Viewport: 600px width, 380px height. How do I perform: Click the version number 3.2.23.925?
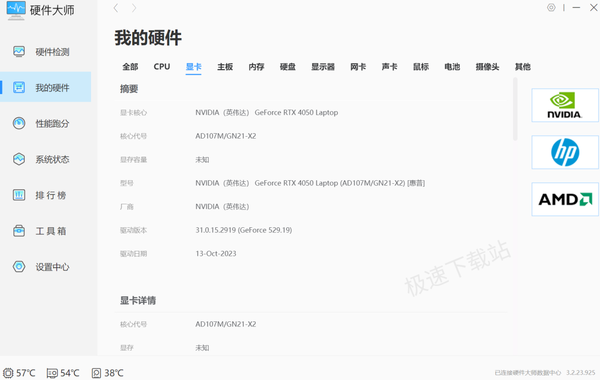tap(580, 372)
